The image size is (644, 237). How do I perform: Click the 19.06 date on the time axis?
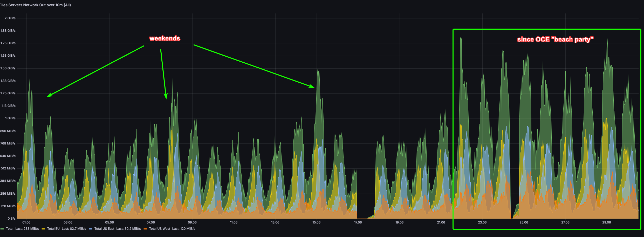tap(400, 222)
